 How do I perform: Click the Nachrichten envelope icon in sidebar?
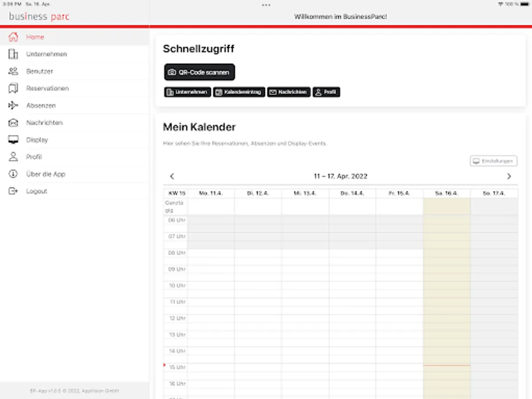click(x=13, y=122)
